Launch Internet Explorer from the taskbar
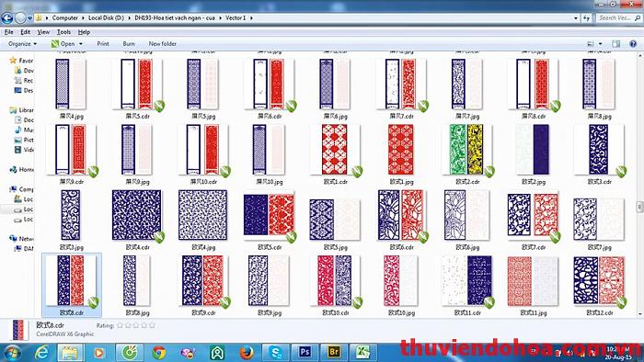The width and height of the screenshot is (644, 362). pos(41,353)
